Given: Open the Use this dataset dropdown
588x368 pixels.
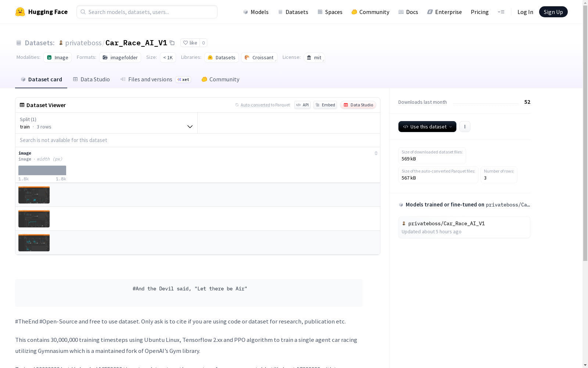Looking at the screenshot, I should [427, 127].
